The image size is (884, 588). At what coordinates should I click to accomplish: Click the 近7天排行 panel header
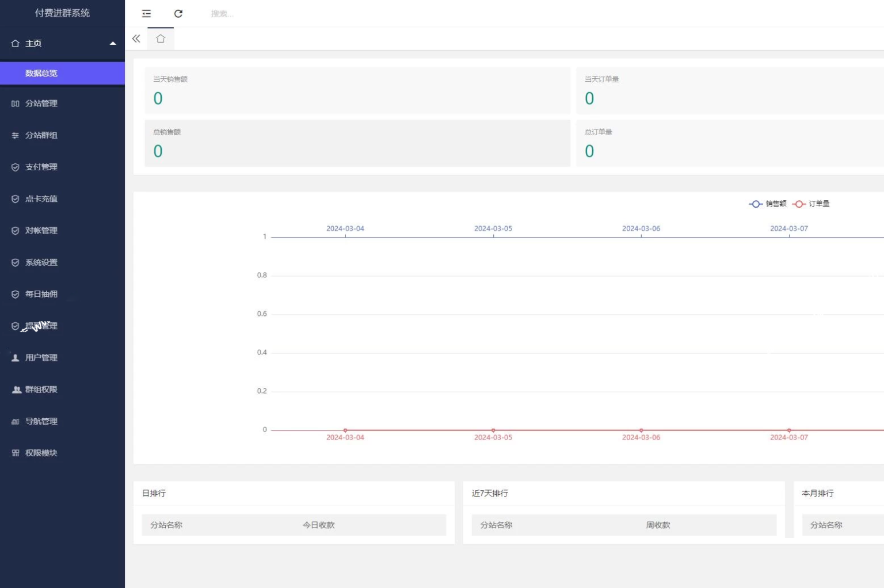pos(624,493)
